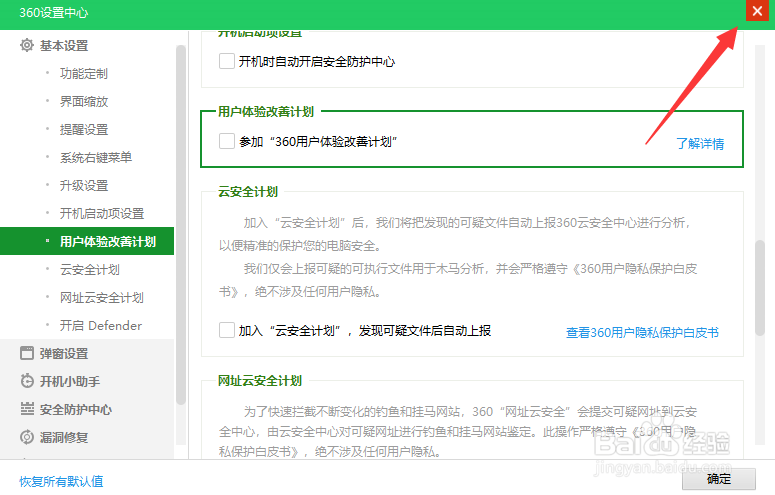Confirm with the 确定 button
This screenshot has height=495, width=775.
[x=719, y=479]
